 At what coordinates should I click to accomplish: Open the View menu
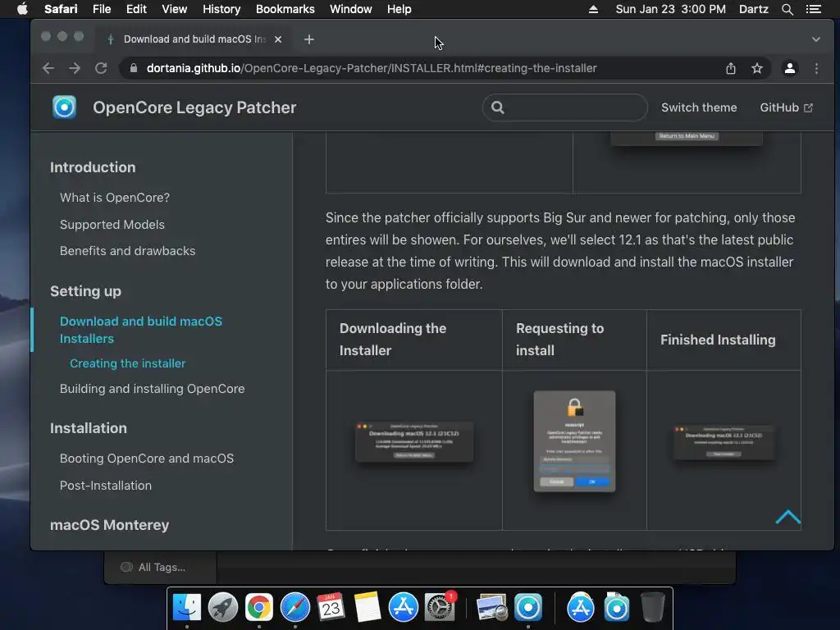pyautogui.click(x=174, y=9)
